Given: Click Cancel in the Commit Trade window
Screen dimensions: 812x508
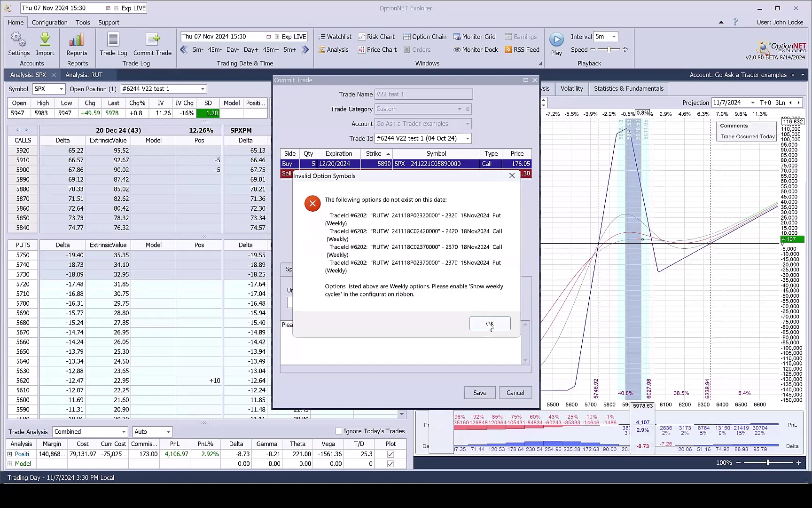Looking at the screenshot, I should click(x=515, y=393).
